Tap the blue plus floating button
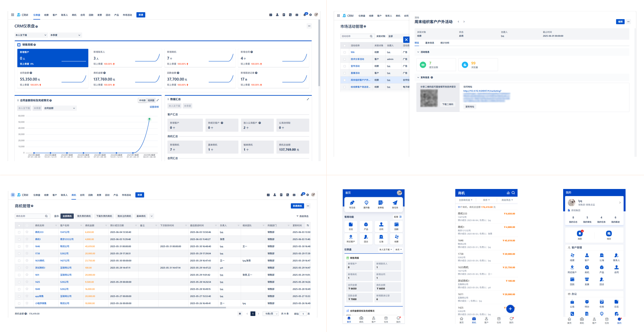This screenshot has width=644, height=332. (x=510, y=309)
